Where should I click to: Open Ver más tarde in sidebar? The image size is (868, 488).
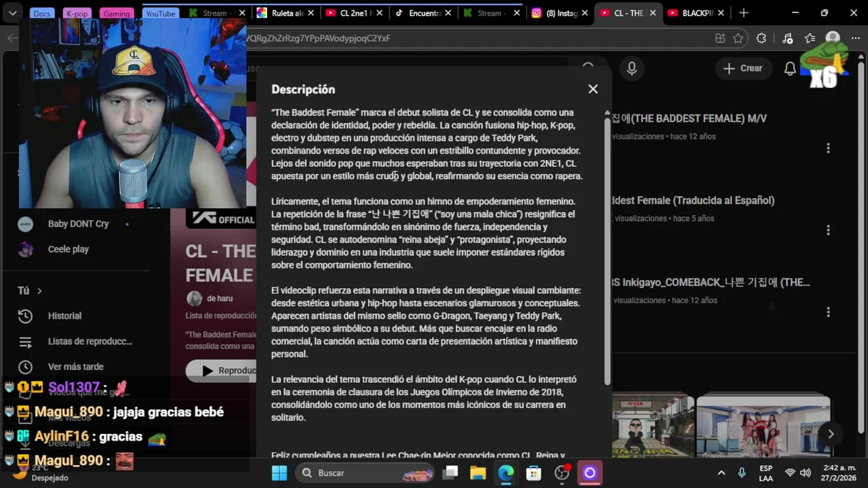(75, 367)
